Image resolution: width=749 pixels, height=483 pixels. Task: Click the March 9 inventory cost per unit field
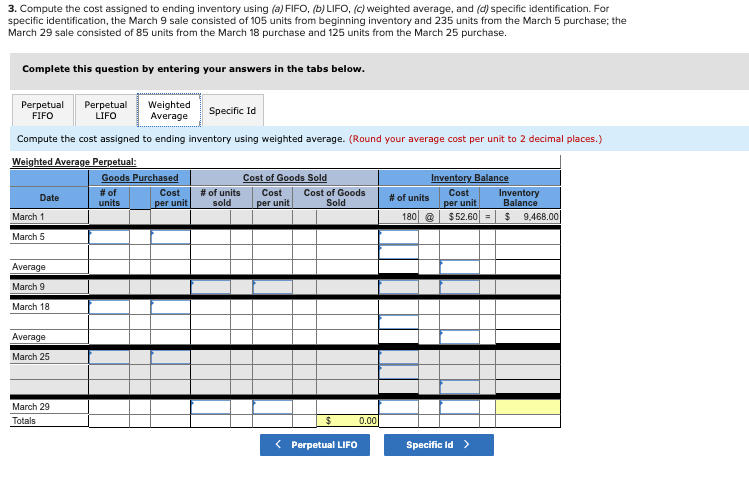pyautogui.click(x=460, y=287)
